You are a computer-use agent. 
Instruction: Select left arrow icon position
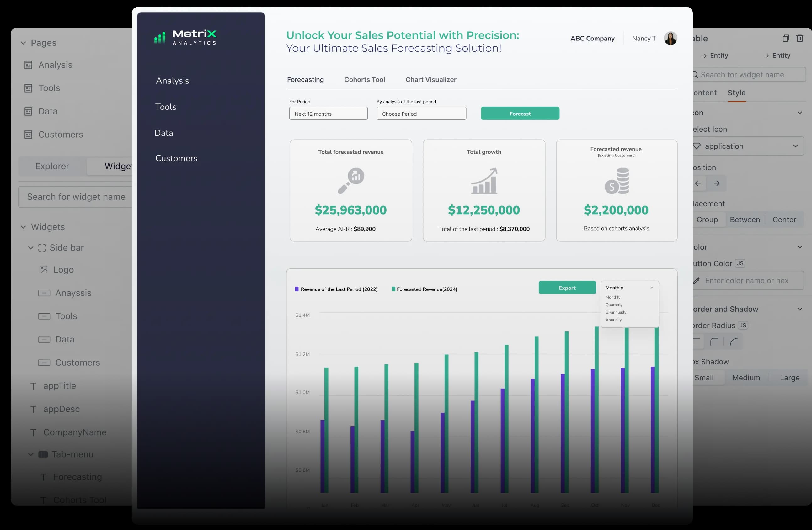pyautogui.click(x=698, y=183)
